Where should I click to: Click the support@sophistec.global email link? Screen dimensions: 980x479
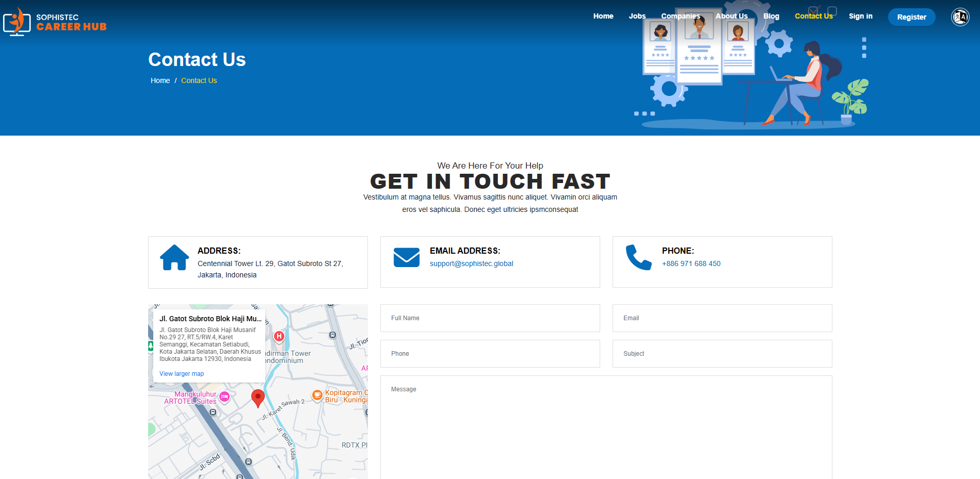click(x=471, y=263)
